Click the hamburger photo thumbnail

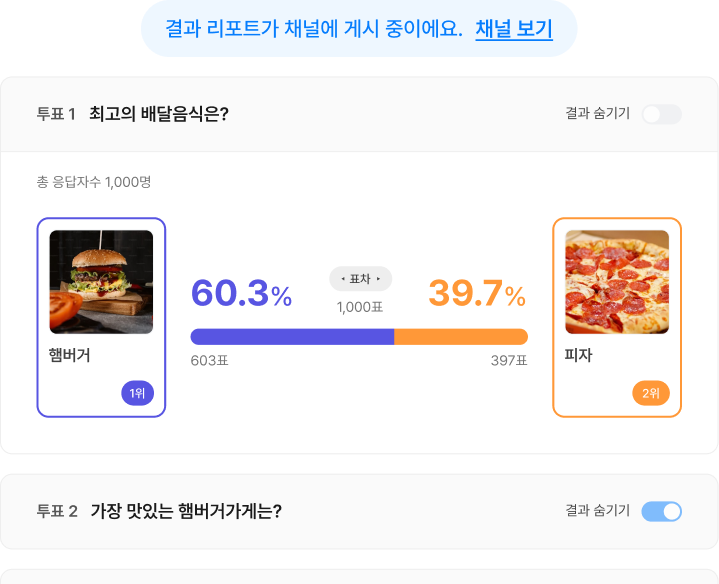[101, 282]
